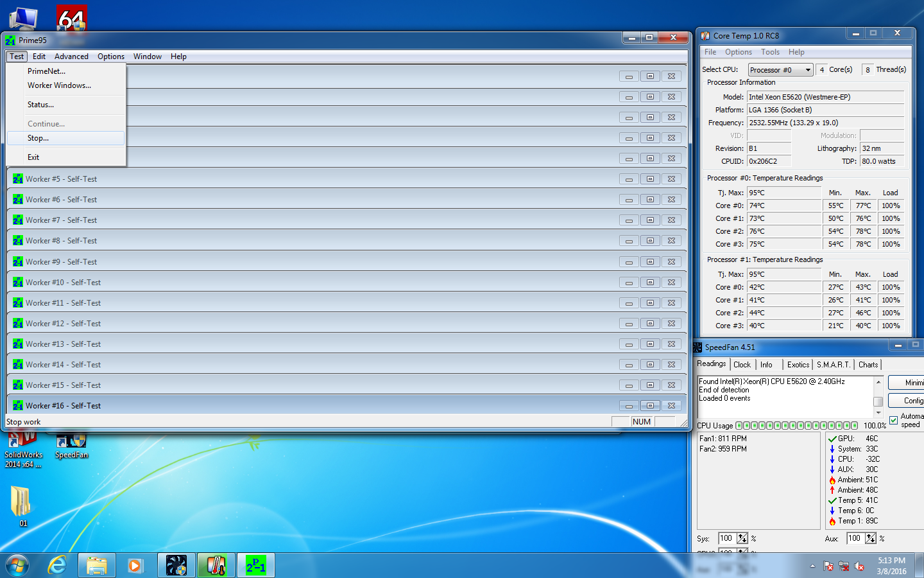924x578 pixels.
Task: Switch to Core Temp in the taskbar
Action: 216,565
